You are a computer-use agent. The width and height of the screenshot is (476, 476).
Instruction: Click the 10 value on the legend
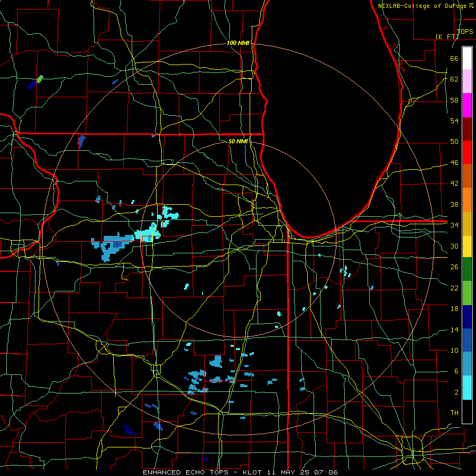pyautogui.click(x=454, y=351)
